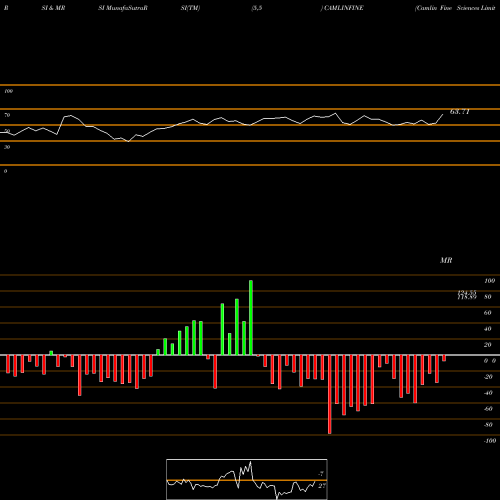Click the 'MR' panel title

point(446,260)
